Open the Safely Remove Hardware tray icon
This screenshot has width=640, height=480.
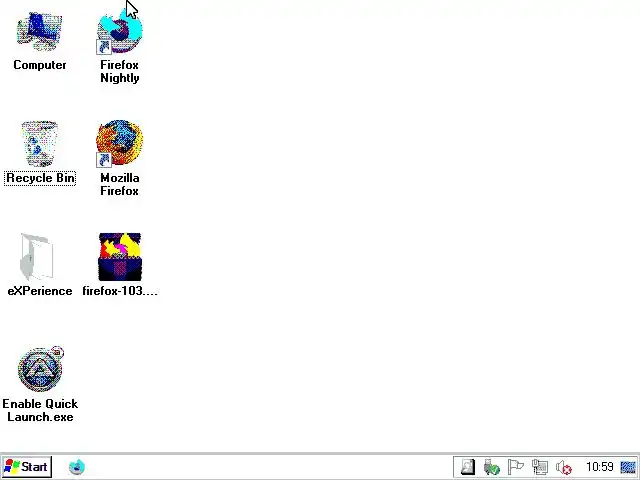pyautogui.click(x=491, y=467)
